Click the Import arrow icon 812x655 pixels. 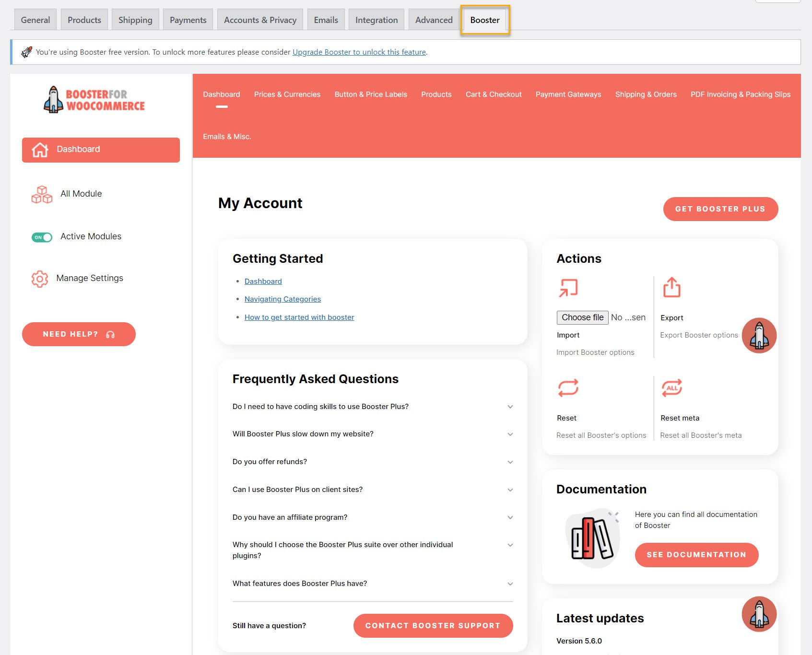point(568,288)
